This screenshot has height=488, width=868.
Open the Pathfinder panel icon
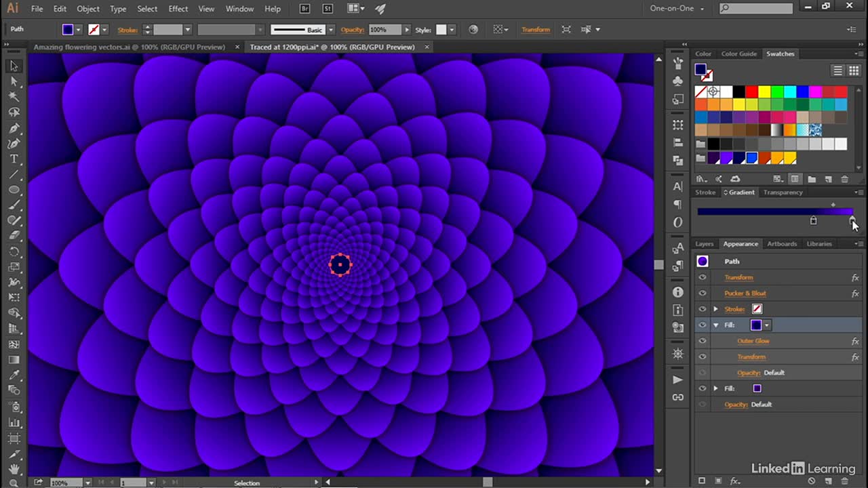click(678, 161)
